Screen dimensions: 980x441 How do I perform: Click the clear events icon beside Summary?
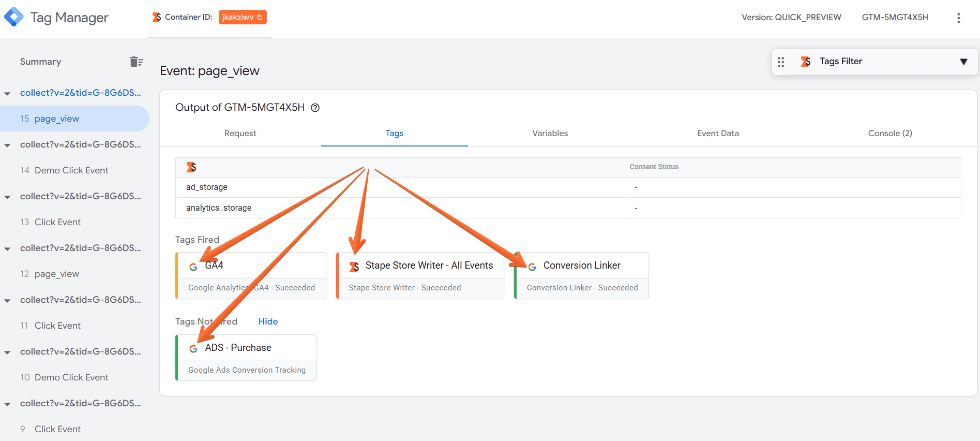[136, 62]
